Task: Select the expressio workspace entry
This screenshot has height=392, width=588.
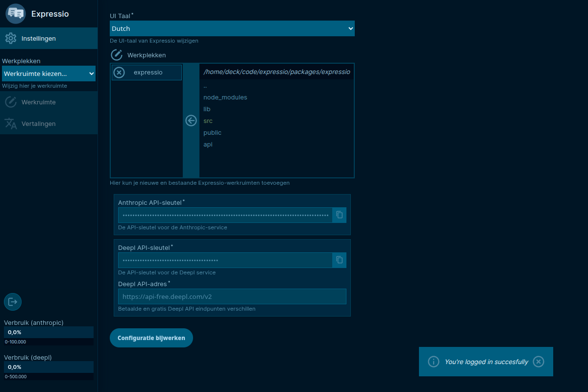Action: coord(147,73)
